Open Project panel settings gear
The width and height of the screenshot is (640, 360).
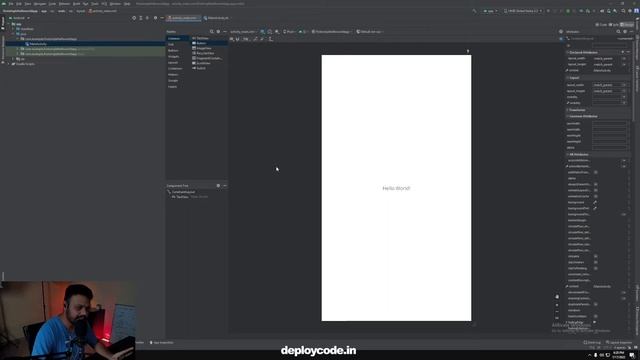tap(155, 18)
